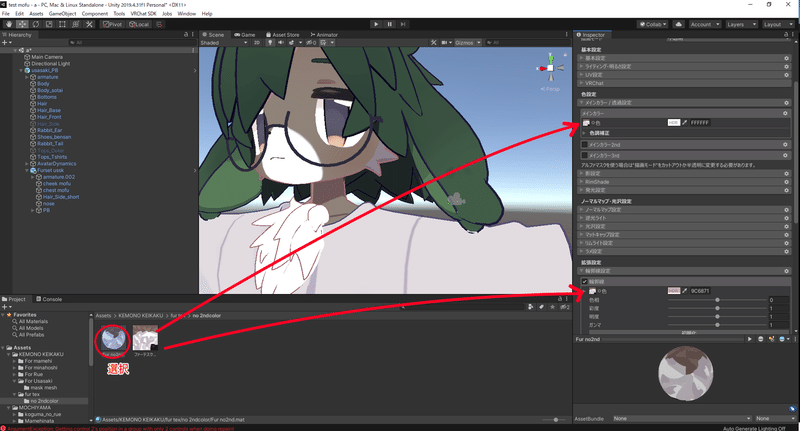Screen dimensions: 800x431
Task: Open Layers dropdown
Action: (x=741, y=24)
